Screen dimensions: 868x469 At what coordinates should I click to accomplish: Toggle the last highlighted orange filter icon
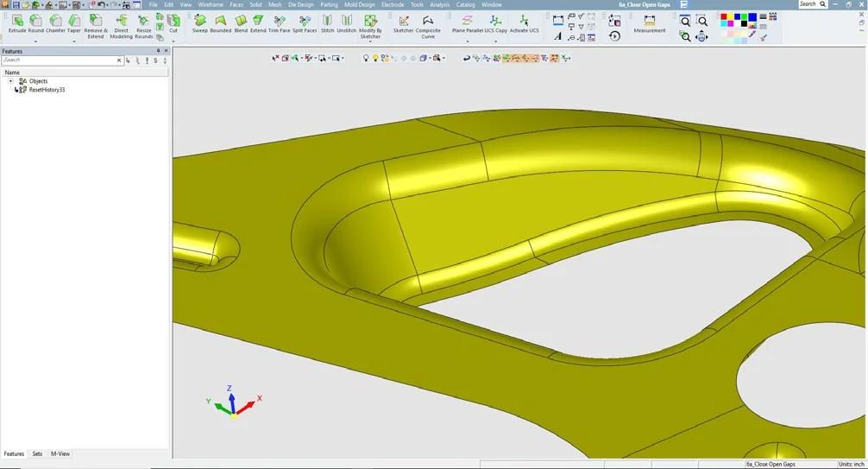click(x=554, y=58)
